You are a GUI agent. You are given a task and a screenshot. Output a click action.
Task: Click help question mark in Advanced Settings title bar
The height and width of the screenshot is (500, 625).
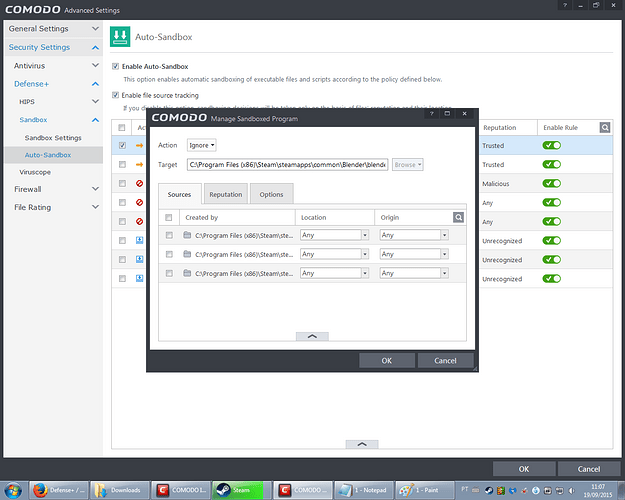click(x=565, y=5)
